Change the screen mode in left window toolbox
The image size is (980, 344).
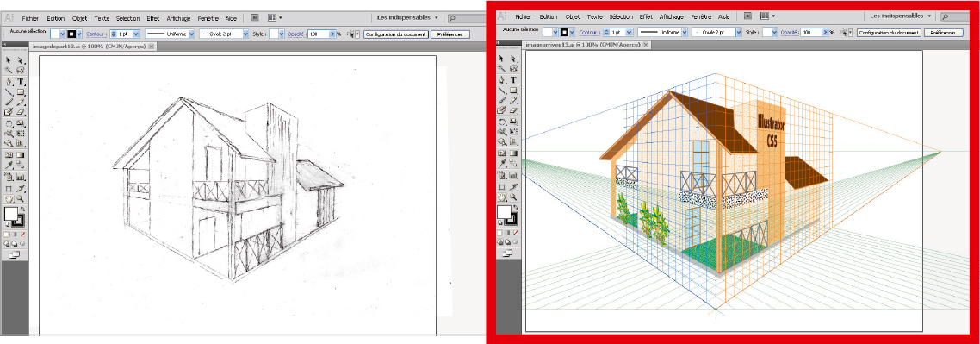[15, 254]
